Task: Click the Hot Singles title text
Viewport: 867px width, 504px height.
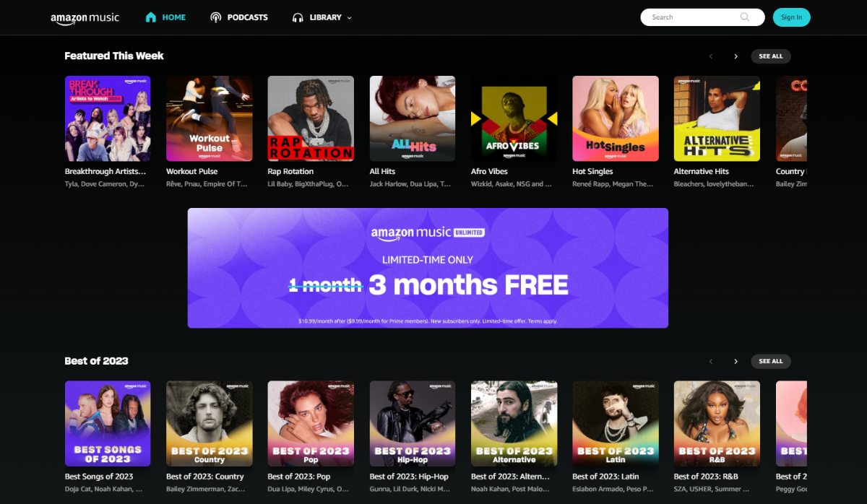Action: pos(592,172)
